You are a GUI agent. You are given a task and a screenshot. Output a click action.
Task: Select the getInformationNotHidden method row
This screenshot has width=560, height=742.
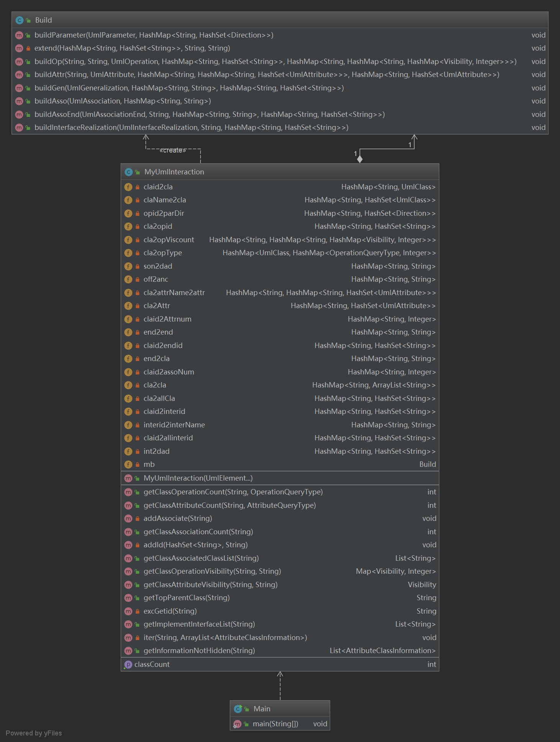199,651
